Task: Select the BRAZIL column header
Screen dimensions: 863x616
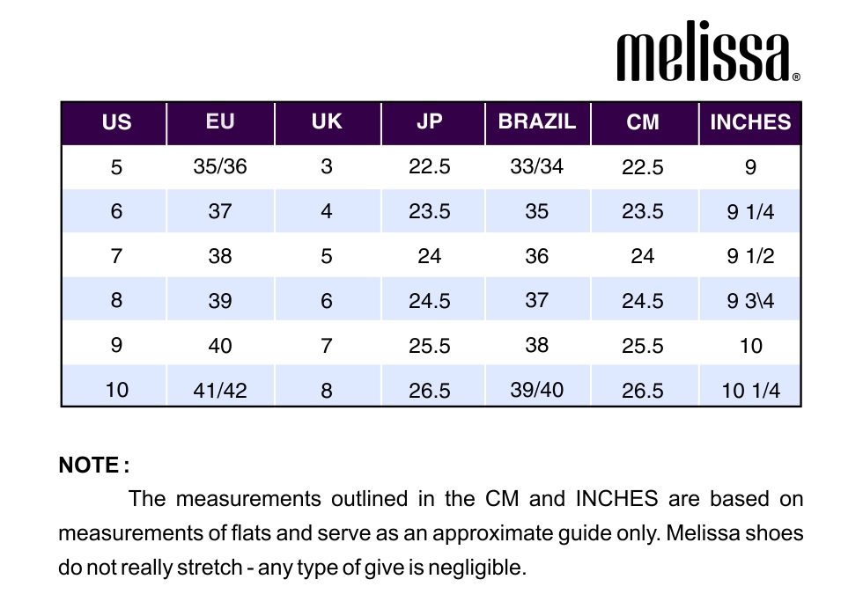Action: pyautogui.click(x=536, y=121)
